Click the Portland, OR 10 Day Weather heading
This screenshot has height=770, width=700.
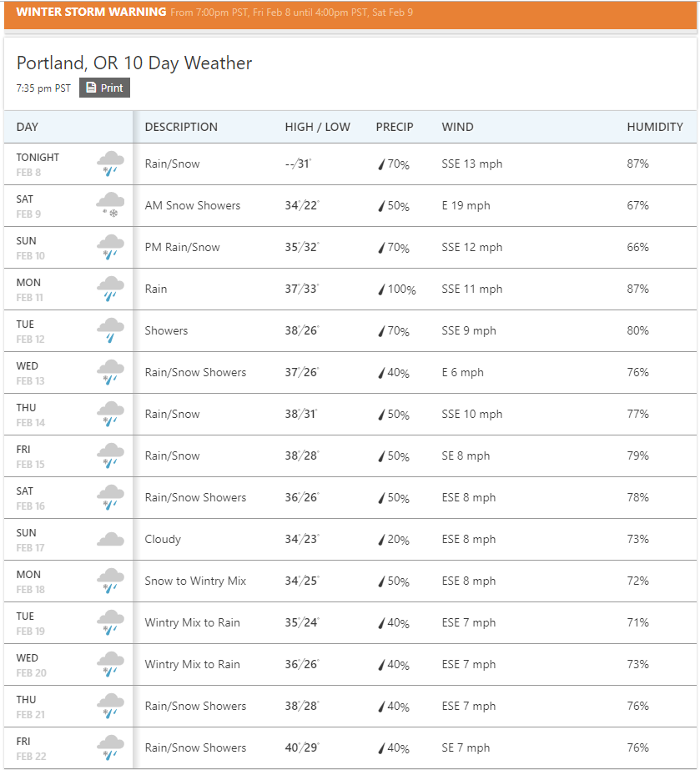pos(134,63)
